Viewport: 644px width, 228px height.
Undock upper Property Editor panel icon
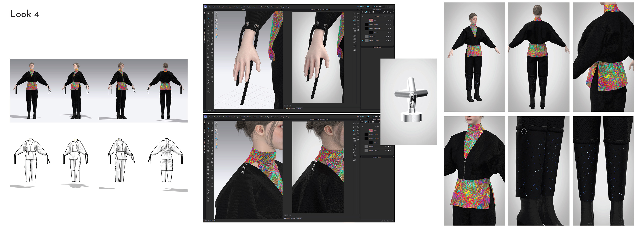click(393, 47)
